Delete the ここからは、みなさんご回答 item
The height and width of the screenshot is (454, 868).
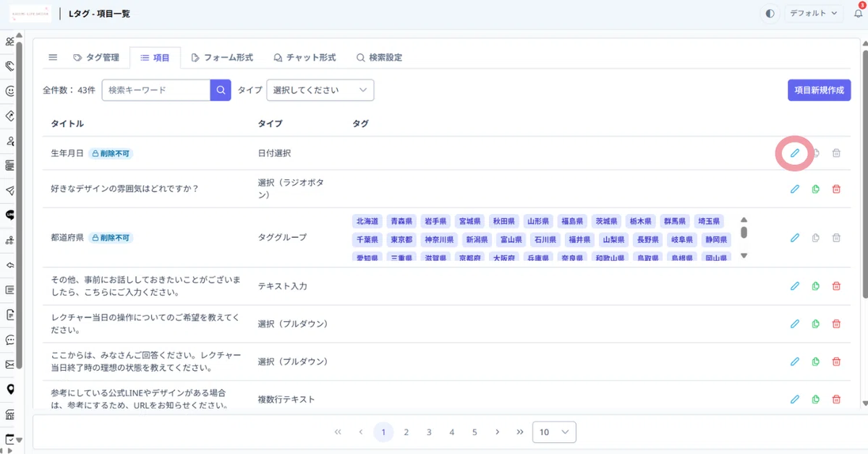point(836,361)
